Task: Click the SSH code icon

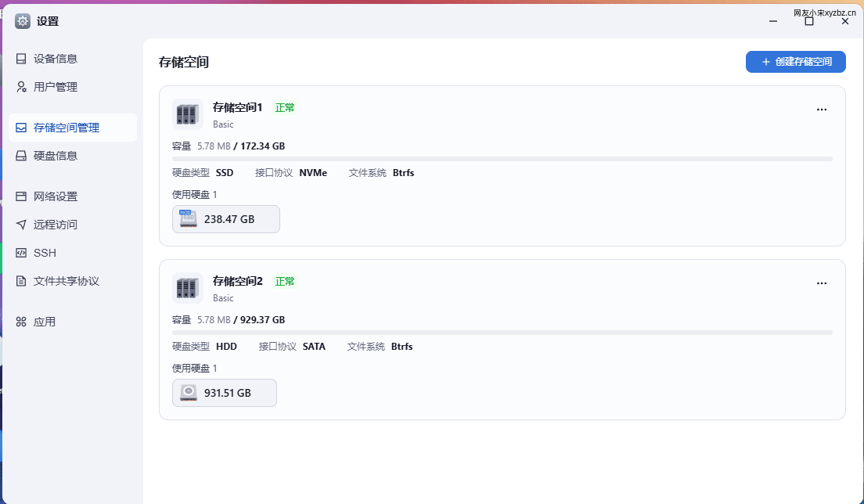Action: click(21, 252)
